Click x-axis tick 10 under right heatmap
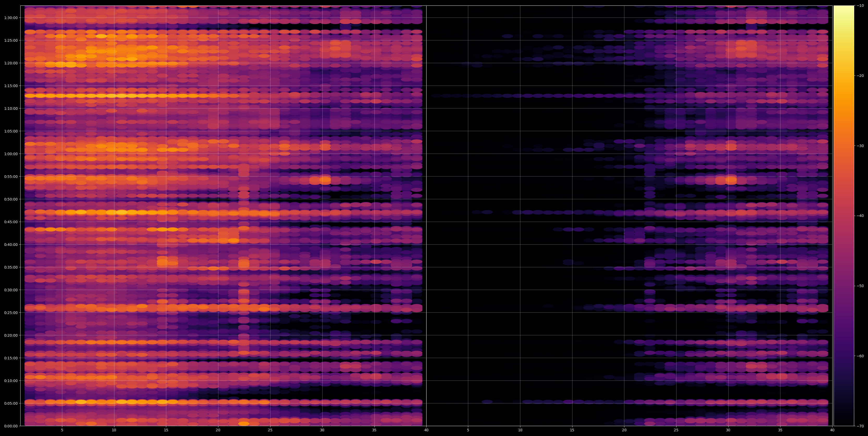 520,430
